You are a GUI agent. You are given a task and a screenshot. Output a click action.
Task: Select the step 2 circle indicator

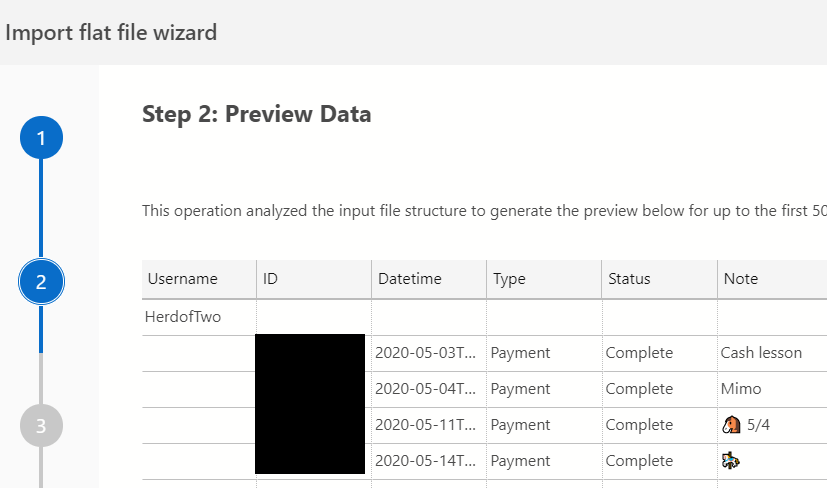pyautogui.click(x=41, y=282)
